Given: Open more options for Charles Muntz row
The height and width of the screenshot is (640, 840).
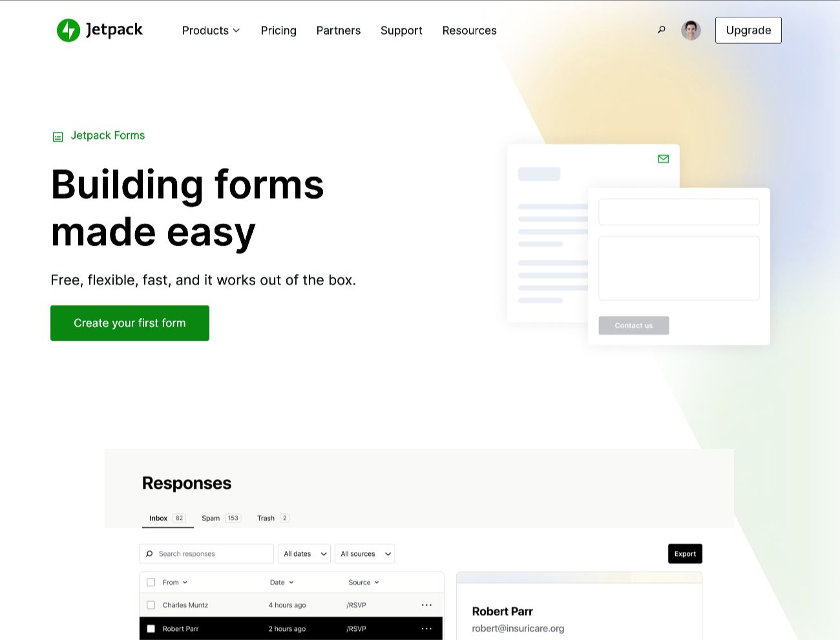Looking at the screenshot, I should [x=426, y=604].
